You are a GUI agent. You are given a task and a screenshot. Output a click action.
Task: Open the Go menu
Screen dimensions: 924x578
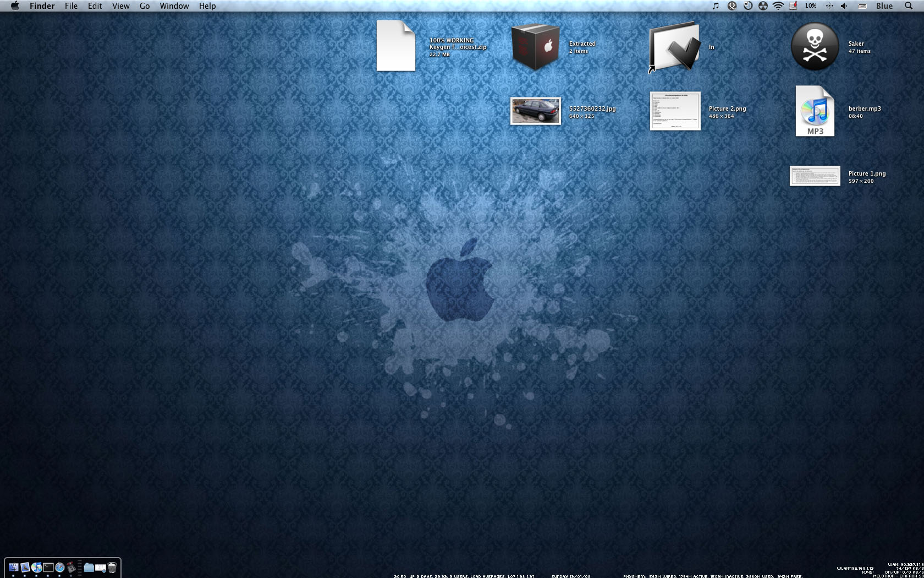[x=145, y=6]
